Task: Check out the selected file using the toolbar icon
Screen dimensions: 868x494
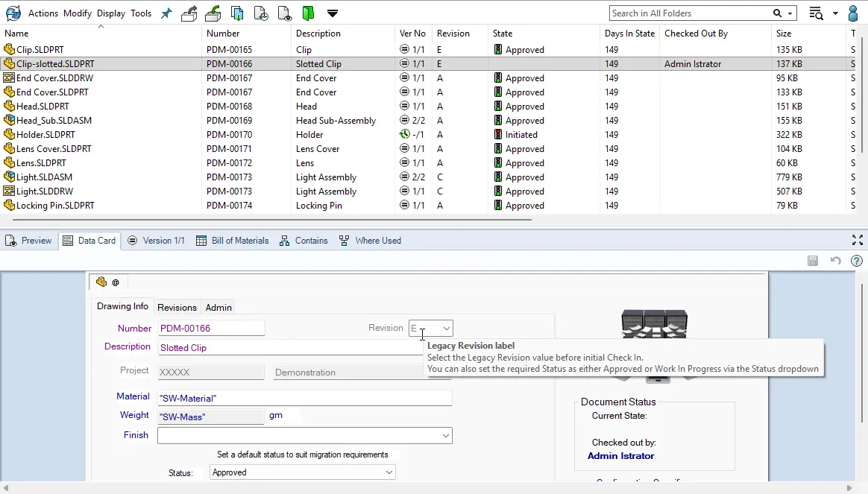Action: click(x=189, y=13)
